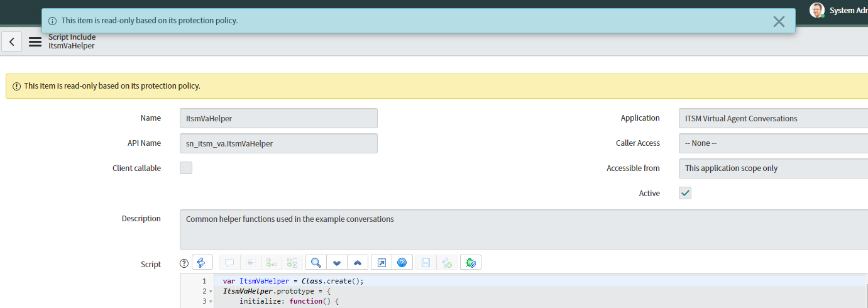This screenshot has height=308, width=868.
Task: Click the Description text area
Action: (524, 229)
